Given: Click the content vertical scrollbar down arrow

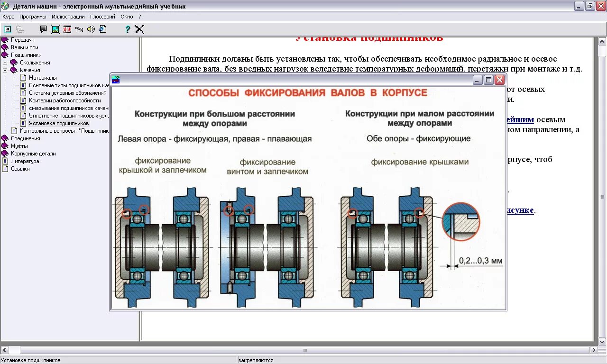Looking at the screenshot, I should pyautogui.click(x=602, y=342).
